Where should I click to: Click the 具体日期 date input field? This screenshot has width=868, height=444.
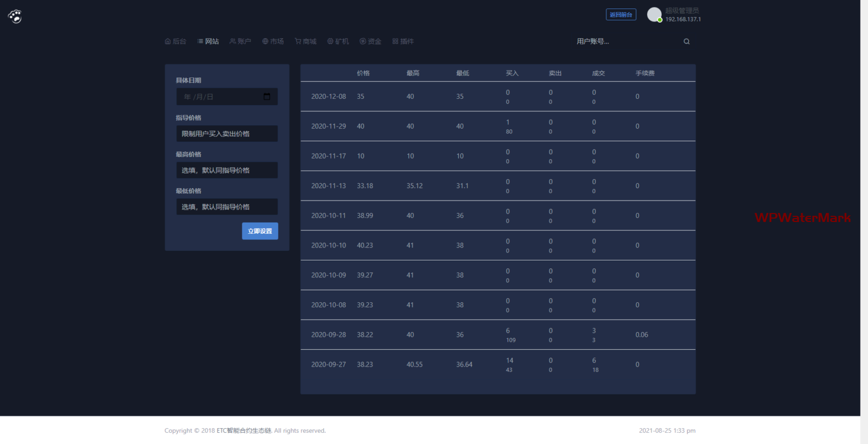220,97
